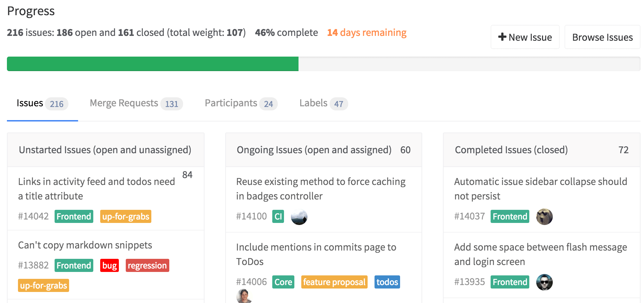Click the red bug label
Viewport: 644px width, 303px height.
click(110, 265)
